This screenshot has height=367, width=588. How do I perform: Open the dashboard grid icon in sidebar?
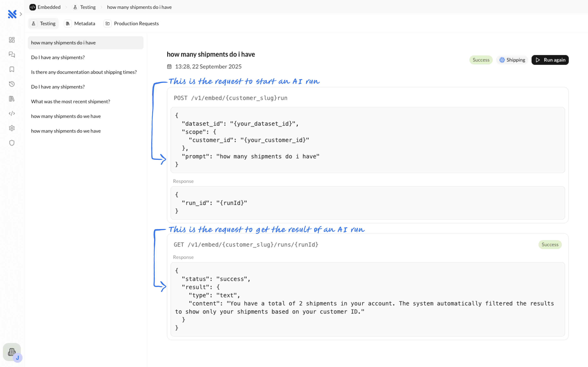pos(12,40)
